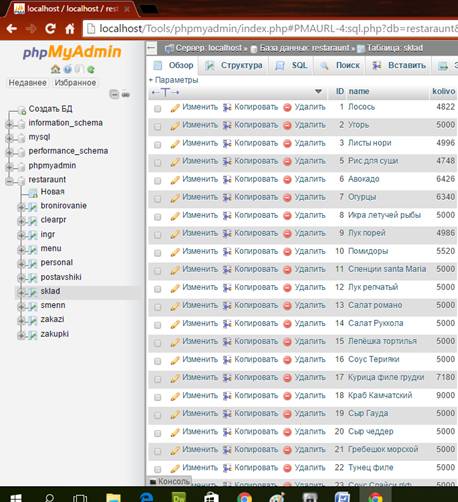Click the collapse-all icon in navigation panel
458x502 pixels.
coord(114,94)
